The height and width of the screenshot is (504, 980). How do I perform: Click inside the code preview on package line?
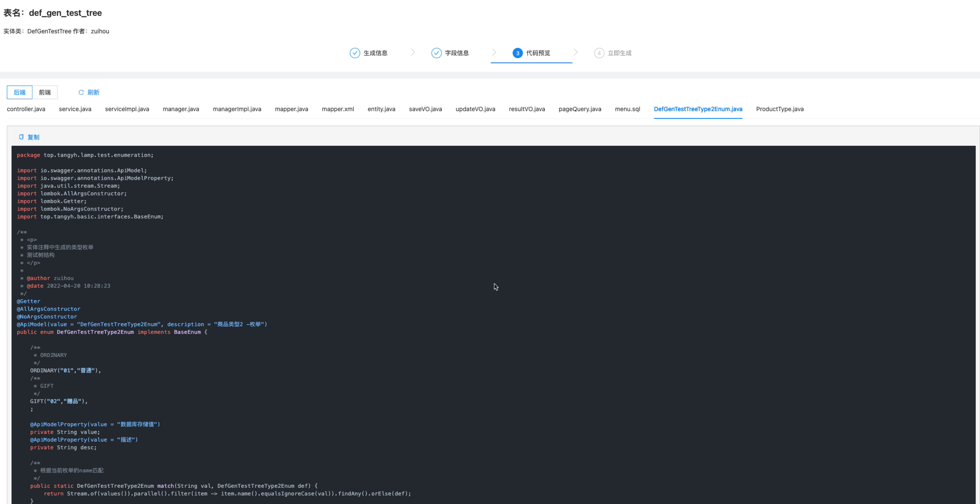click(85, 155)
